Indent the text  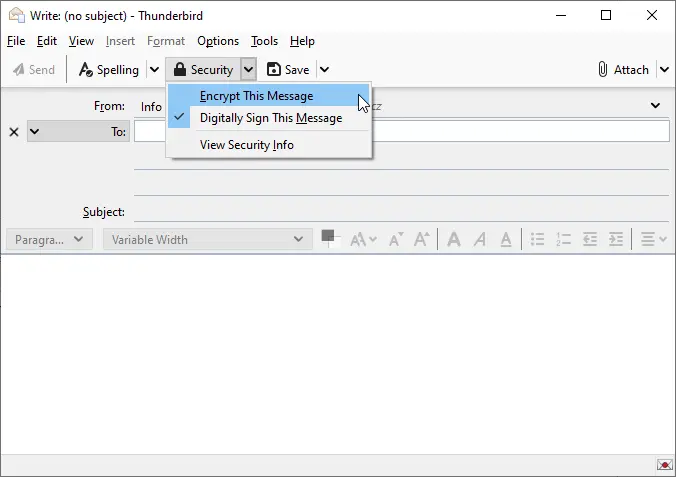(x=616, y=239)
